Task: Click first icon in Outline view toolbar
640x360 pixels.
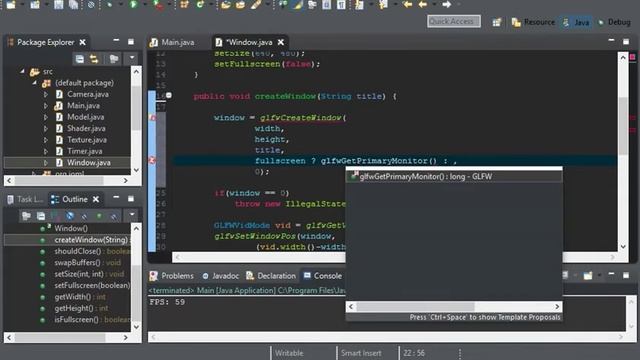Action: tap(27, 216)
